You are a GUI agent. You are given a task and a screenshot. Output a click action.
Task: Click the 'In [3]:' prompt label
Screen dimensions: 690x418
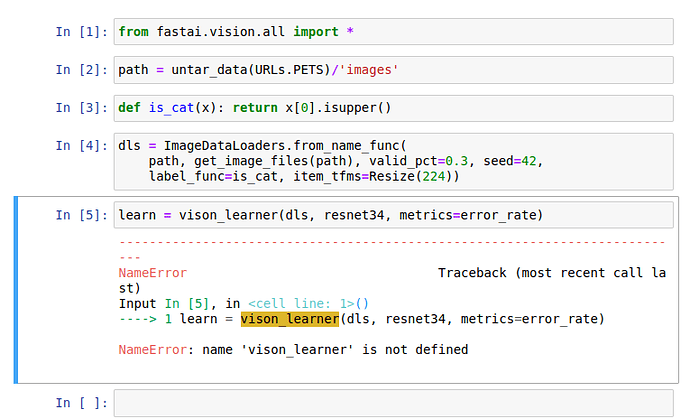pyautogui.click(x=82, y=108)
